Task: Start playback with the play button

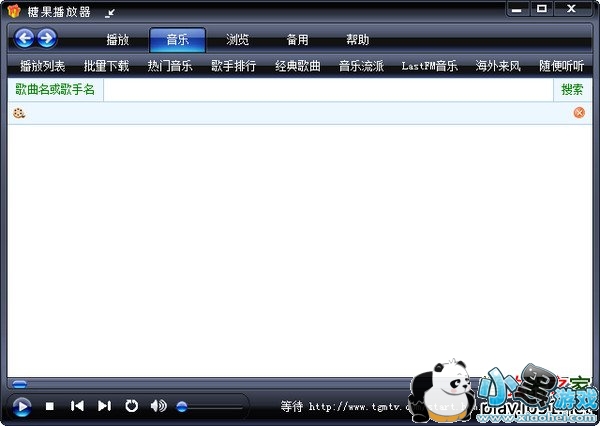Action: 22,406
